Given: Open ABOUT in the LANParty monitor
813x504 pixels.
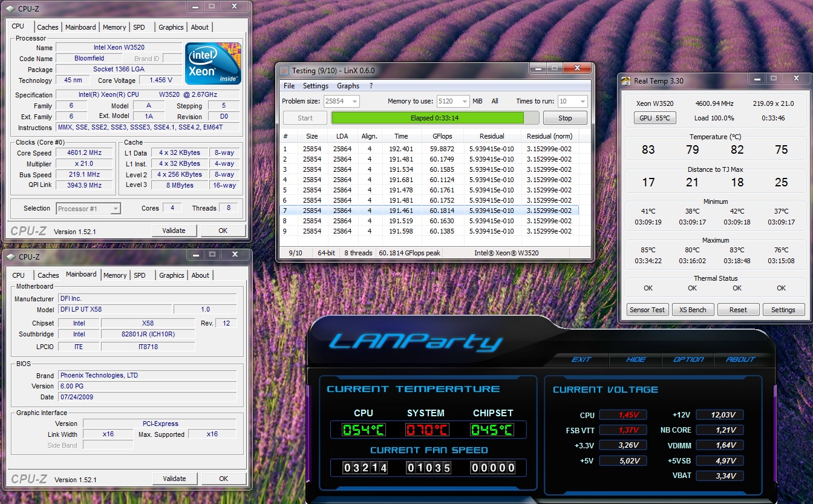Looking at the screenshot, I should click(740, 359).
